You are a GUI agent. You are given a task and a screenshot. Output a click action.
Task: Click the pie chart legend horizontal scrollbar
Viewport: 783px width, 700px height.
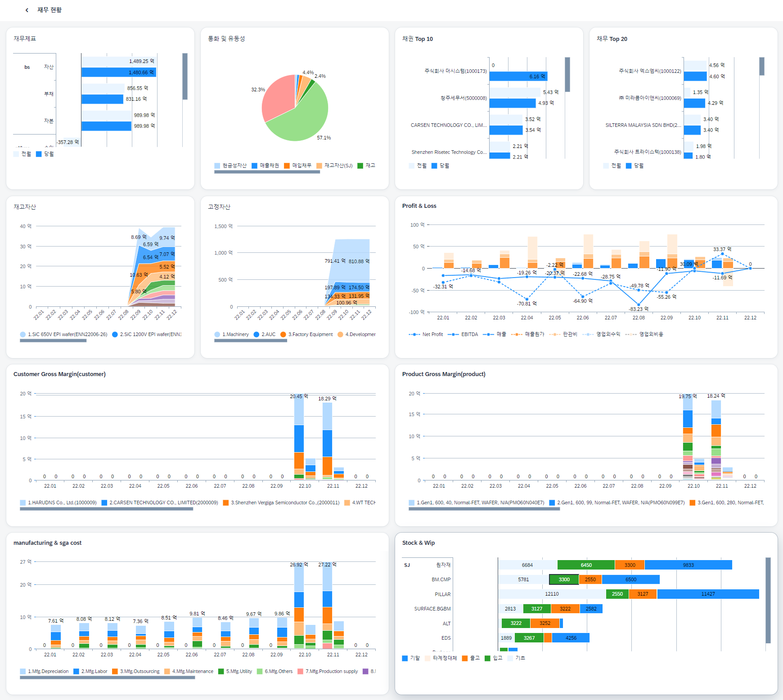267,172
